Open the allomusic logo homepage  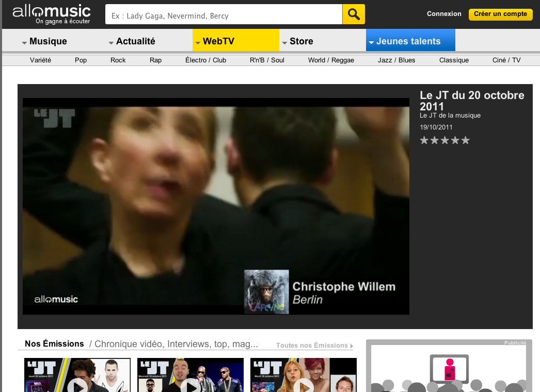point(52,14)
